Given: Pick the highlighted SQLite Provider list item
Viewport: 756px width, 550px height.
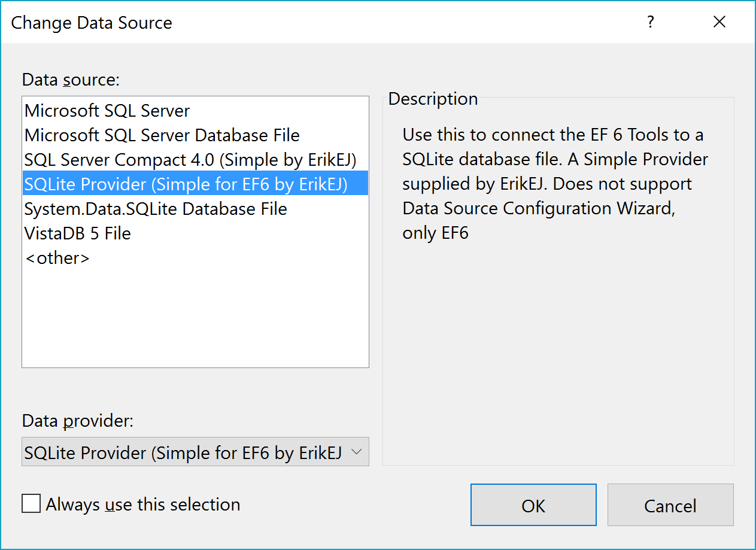Looking at the screenshot, I should click(x=195, y=184).
